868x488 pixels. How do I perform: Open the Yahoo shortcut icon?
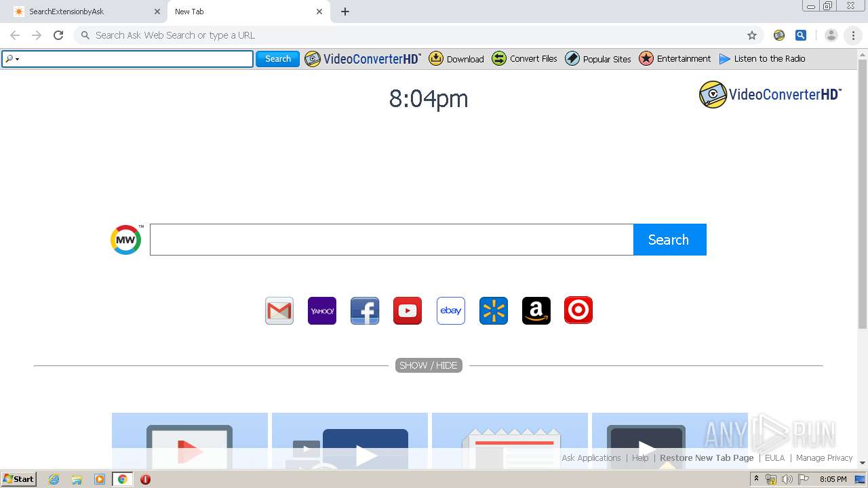coord(322,310)
